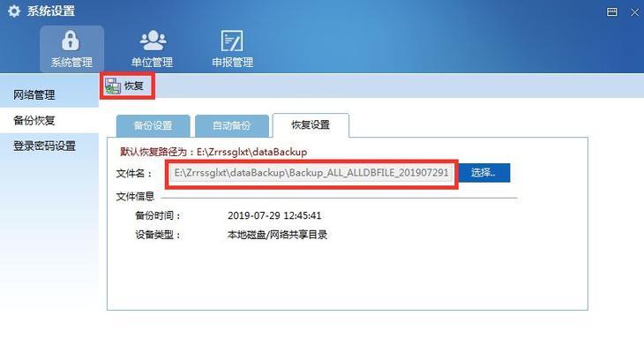Click the gear icon beside 系统设置 title
This screenshot has width=644, height=353.
coord(14,11)
